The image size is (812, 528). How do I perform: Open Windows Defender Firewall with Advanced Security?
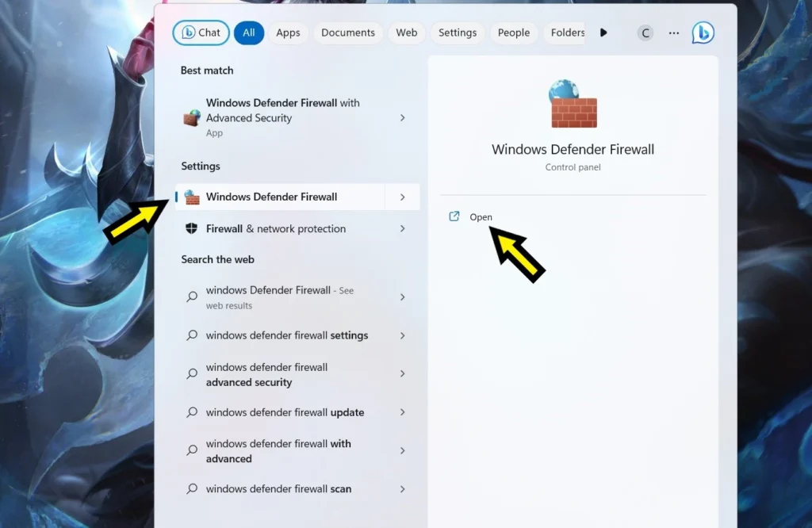point(297,117)
